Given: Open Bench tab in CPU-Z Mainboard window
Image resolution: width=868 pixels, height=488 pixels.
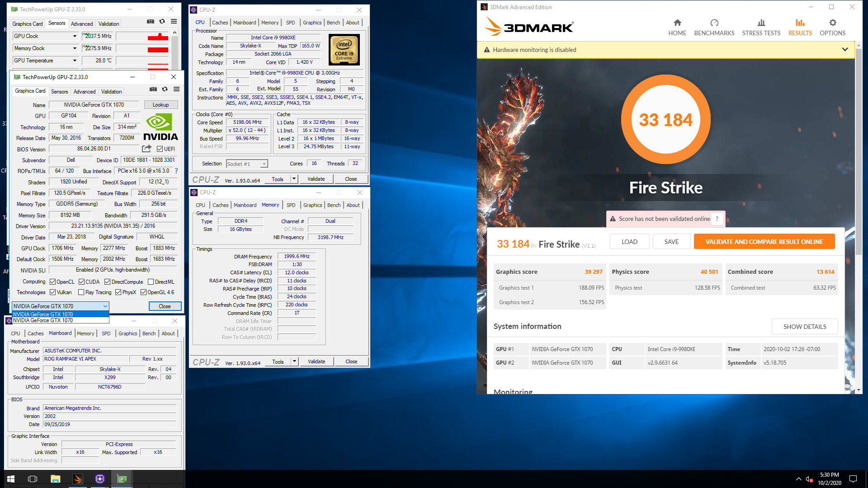Looking at the screenshot, I should pos(149,333).
